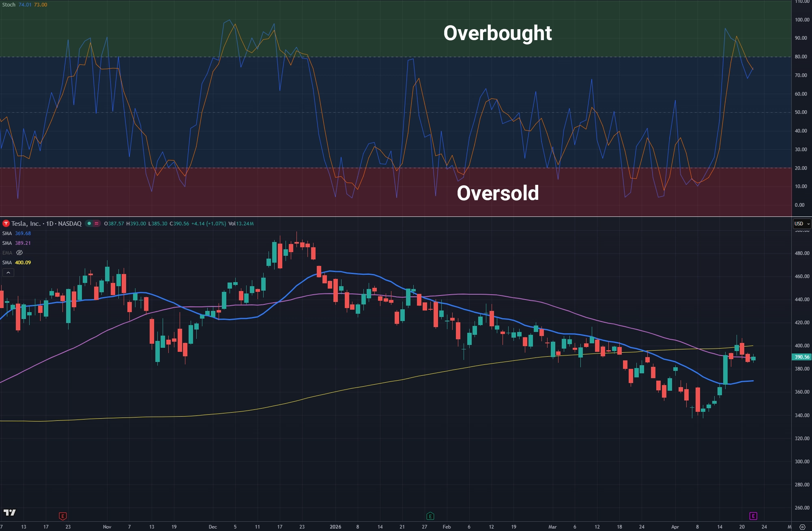
Task: Collapse the indicator legend with the chevron
Action: 8,273
